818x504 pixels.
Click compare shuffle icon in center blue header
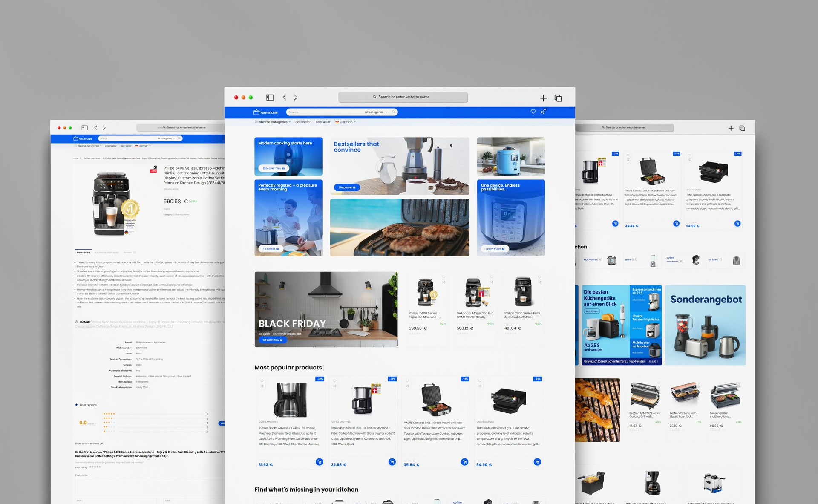542,112
